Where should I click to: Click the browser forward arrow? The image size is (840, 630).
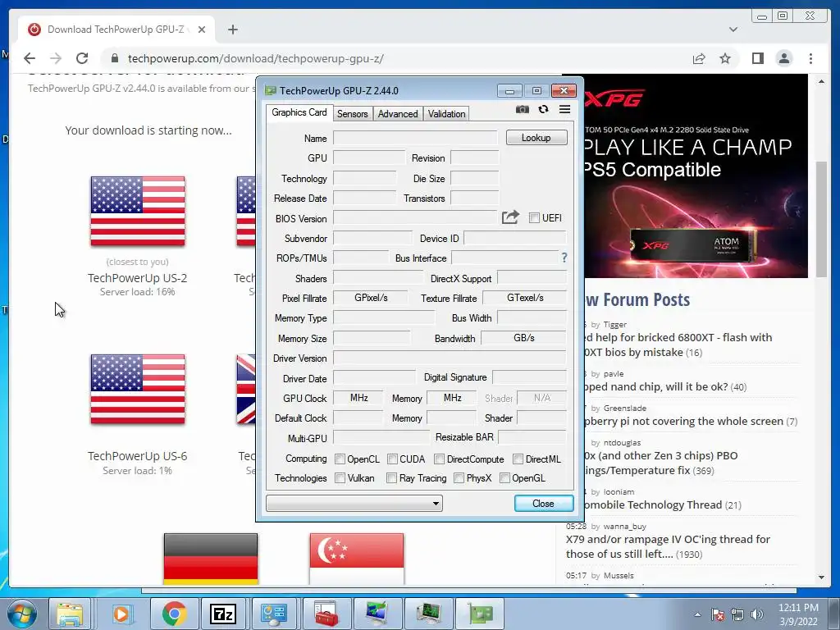point(56,58)
